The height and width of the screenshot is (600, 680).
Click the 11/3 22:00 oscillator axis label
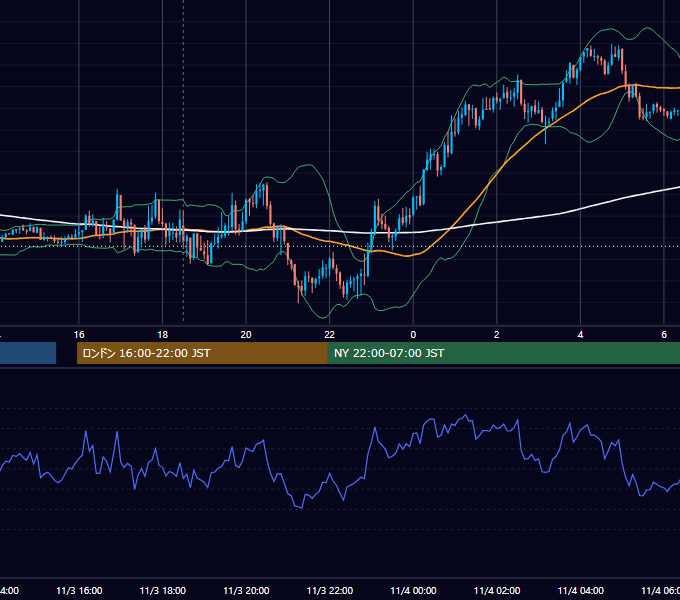point(330,590)
